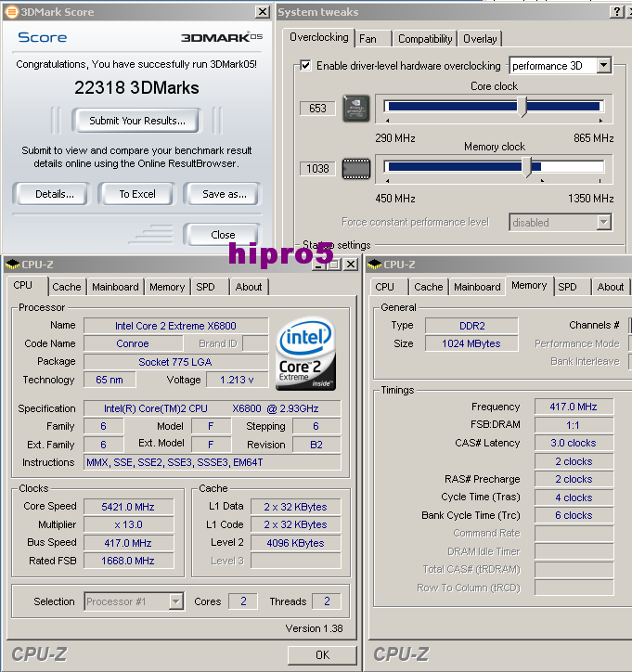Enable driver-level hardware overclocking checkbox

click(x=305, y=66)
